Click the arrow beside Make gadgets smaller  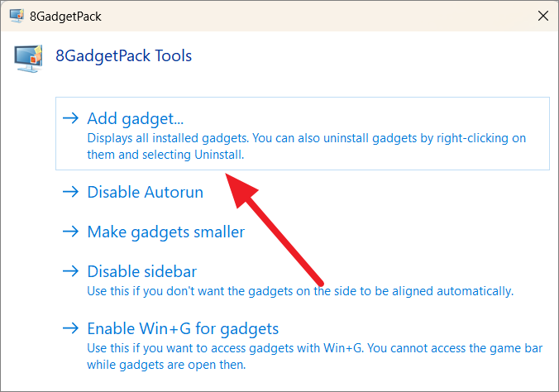click(x=70, y=232)
